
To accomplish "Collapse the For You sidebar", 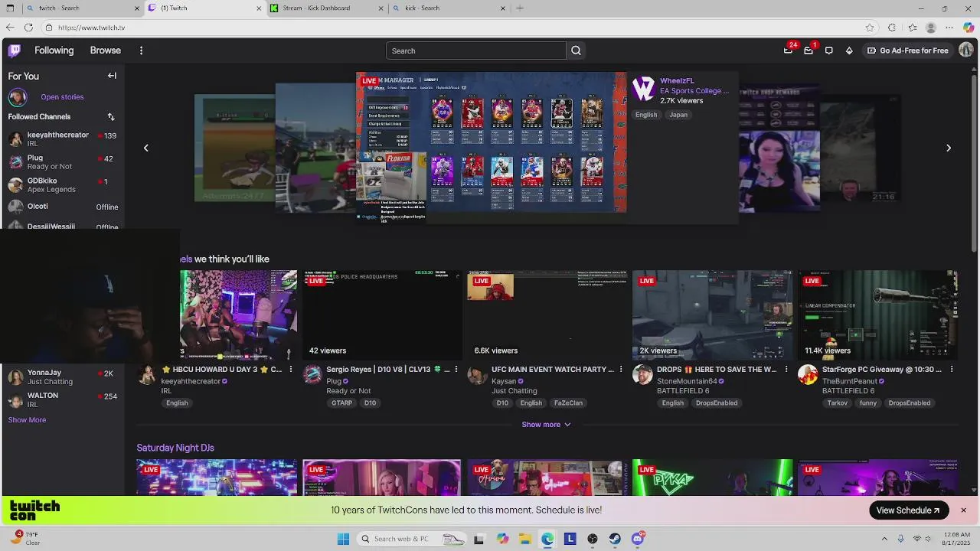I will click(112, 76).
